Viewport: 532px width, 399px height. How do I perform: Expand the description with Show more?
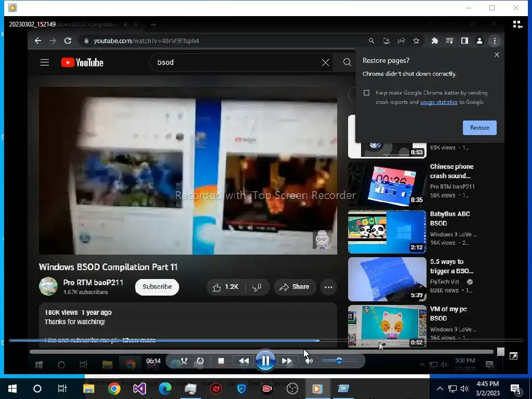139,340
